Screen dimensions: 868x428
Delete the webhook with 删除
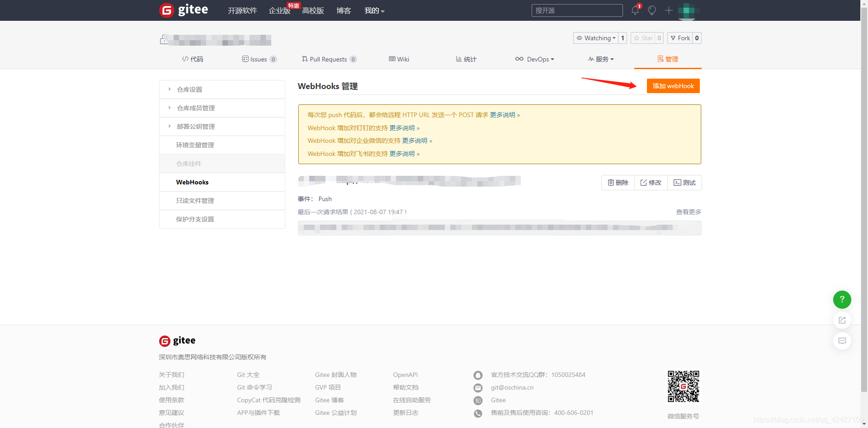(x=618, y=183)
